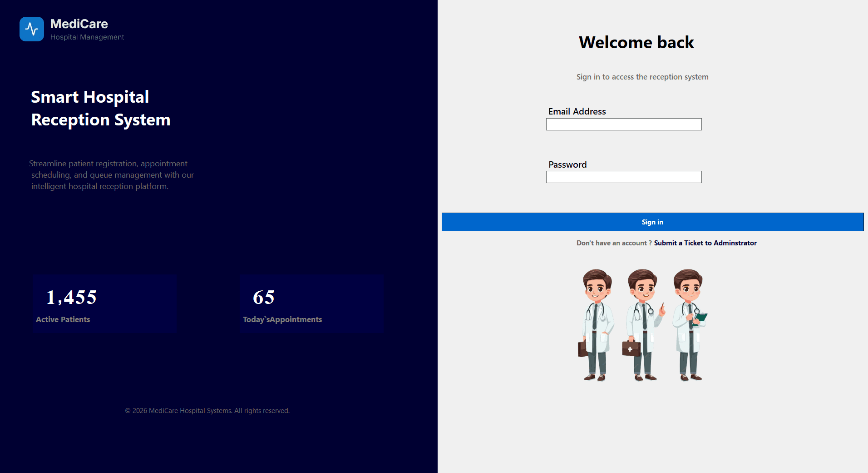Screen dimensions: 868x473
Task: Click the 1,455 active patients figure
Action: (x=72, y=297)
